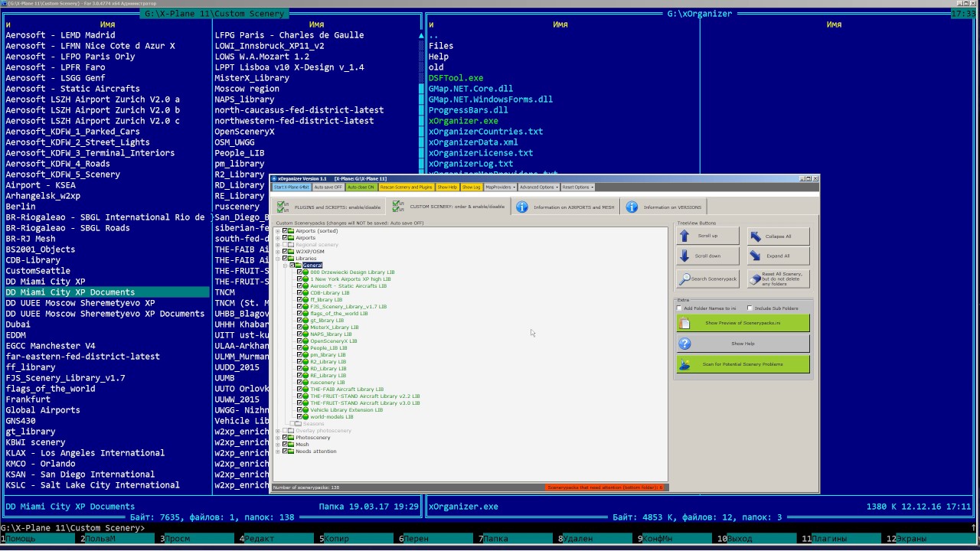The image size is (980, 551).
Task: Click the green folder icon of Needs attention
Action: [x=291, y=451]
